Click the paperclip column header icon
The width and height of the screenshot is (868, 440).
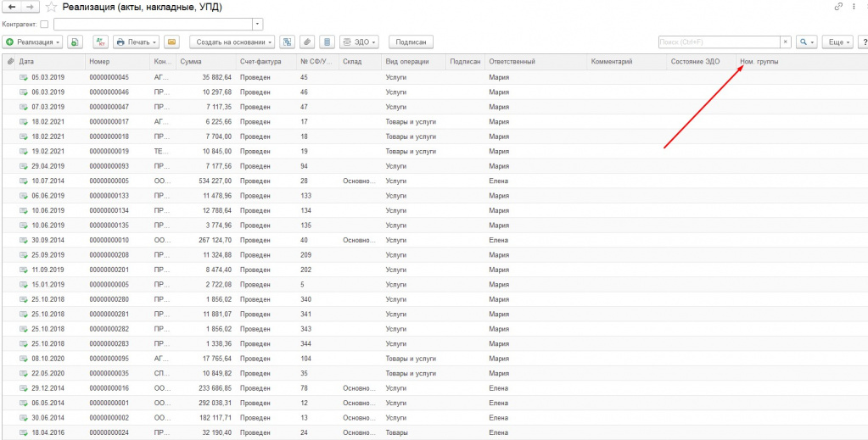pos(10,62)
